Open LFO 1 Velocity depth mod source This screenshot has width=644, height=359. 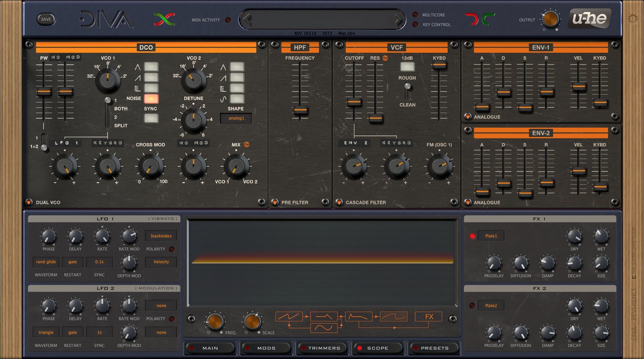click(161, 262)
